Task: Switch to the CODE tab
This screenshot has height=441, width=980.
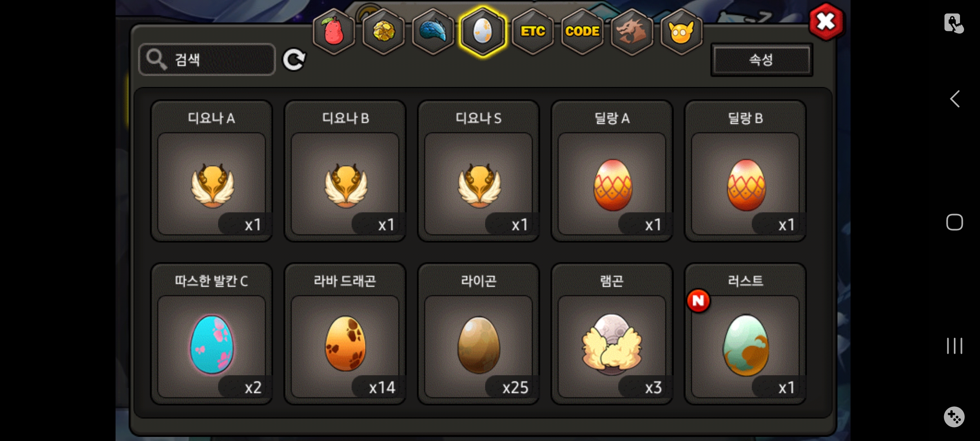Action: 582,31
